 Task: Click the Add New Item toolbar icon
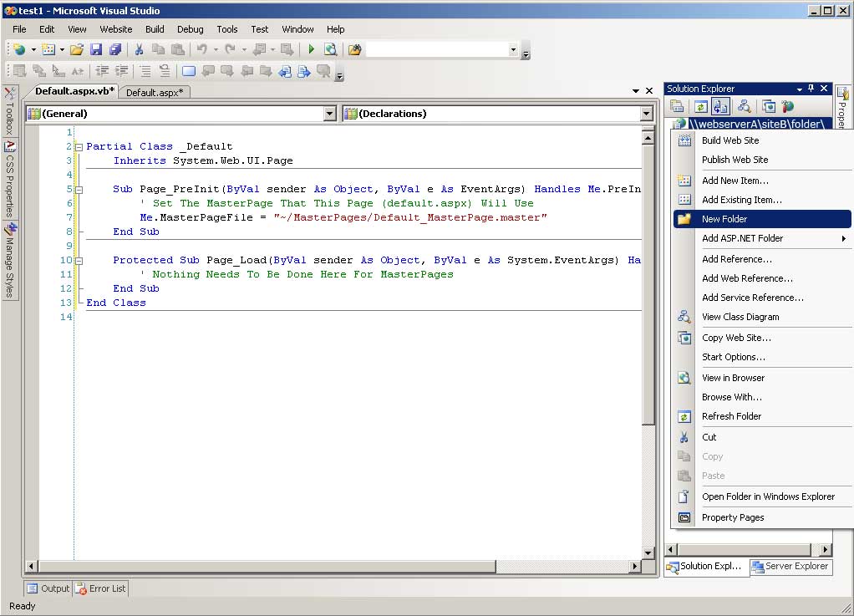point(48,49)
